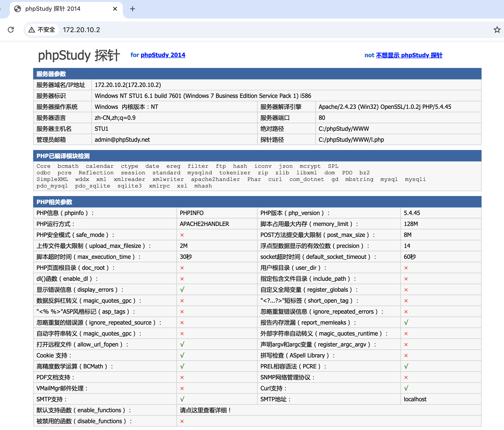This screenshot has width=504, height=430.
Task: Close the phpStudy 探针 2014 tab
Action: (115, 9)
